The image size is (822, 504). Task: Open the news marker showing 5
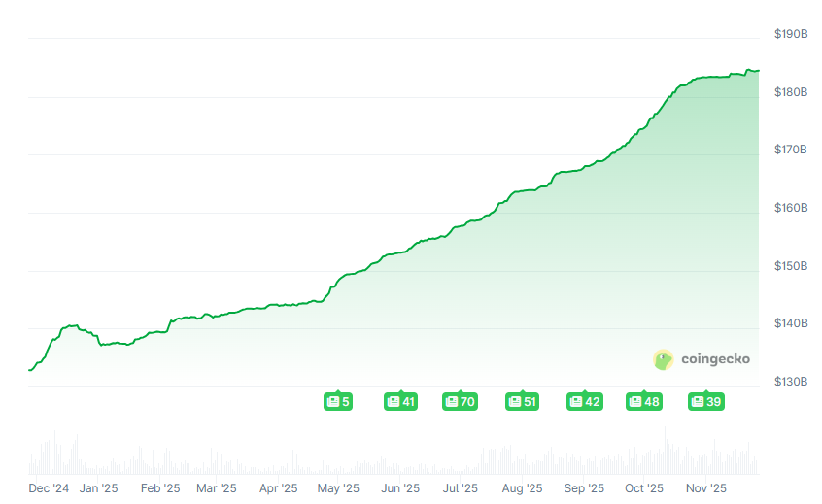338,401
